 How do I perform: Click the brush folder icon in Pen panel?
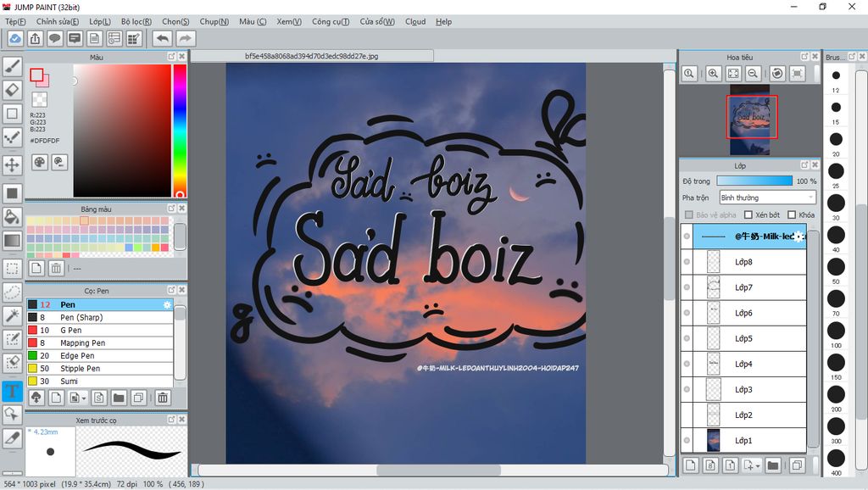tap(119, 398)
